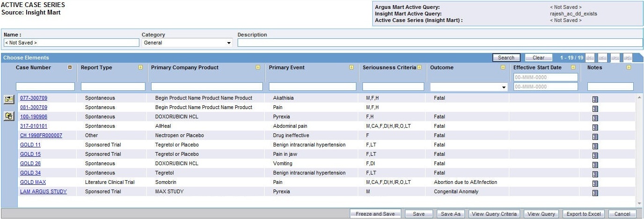Open notes icon for case GOLD 11

tap(595, 146)
